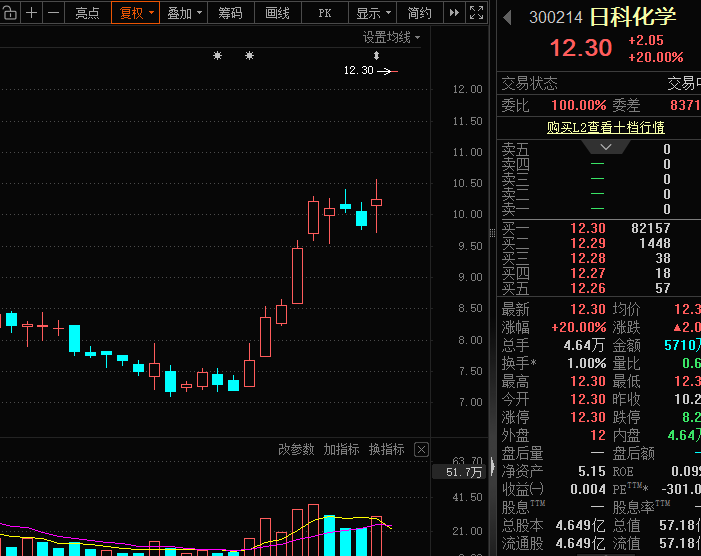Screen dimensions: 701x556
Task: Click 加指标 to add an indicator
Action: click(x=341, y=449)
